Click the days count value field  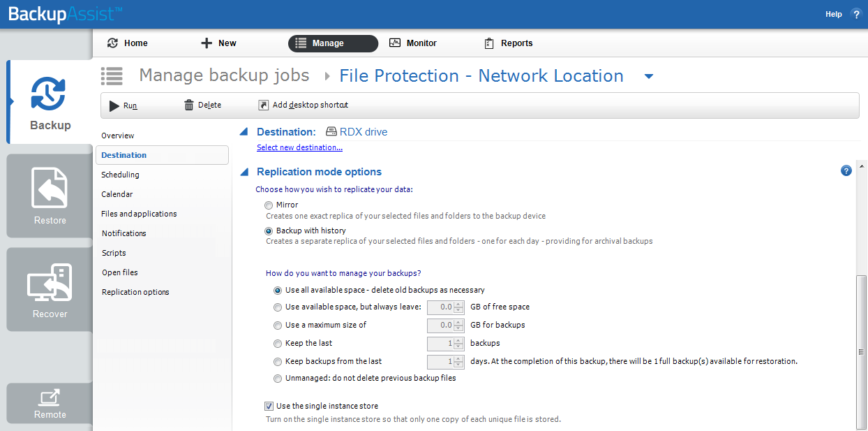[440, 361]
